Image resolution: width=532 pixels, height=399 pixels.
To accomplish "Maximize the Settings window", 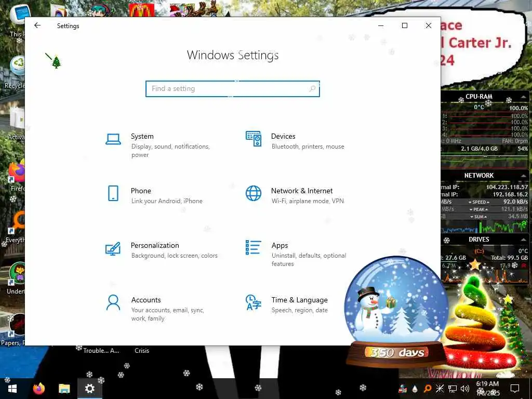I will point(404,25).
